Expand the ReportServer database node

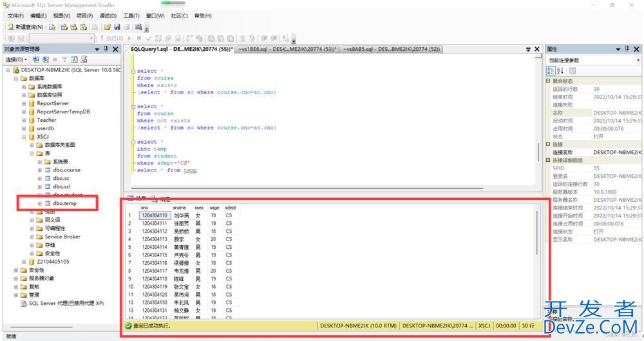coord(24,103)
